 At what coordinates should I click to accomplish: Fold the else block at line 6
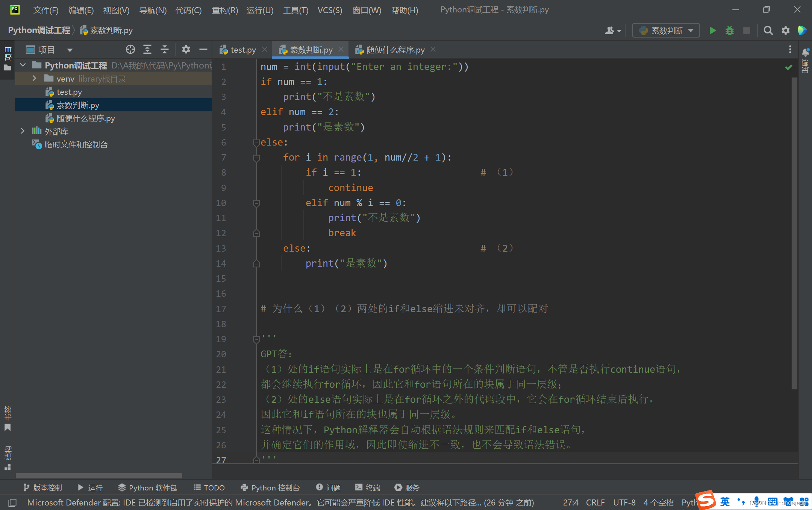click(x=256, y=143)
